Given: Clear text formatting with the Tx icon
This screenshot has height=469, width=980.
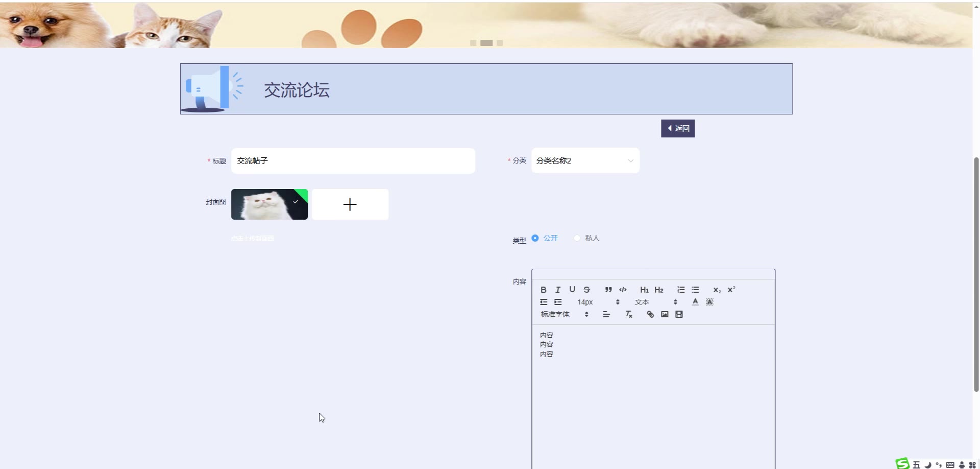Looking at the screenshot, I should pos(629,314).
